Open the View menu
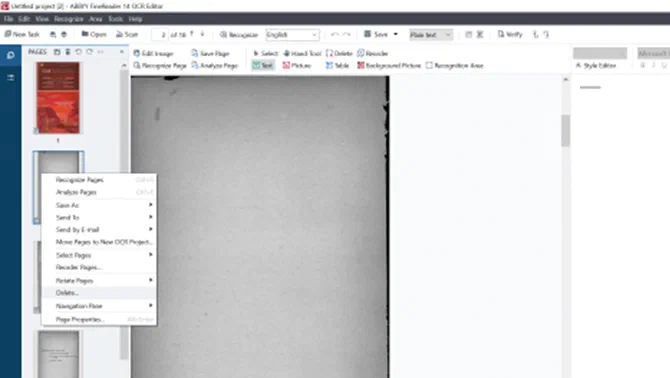Viewport: 670px width, 378px height. point(42,19)
